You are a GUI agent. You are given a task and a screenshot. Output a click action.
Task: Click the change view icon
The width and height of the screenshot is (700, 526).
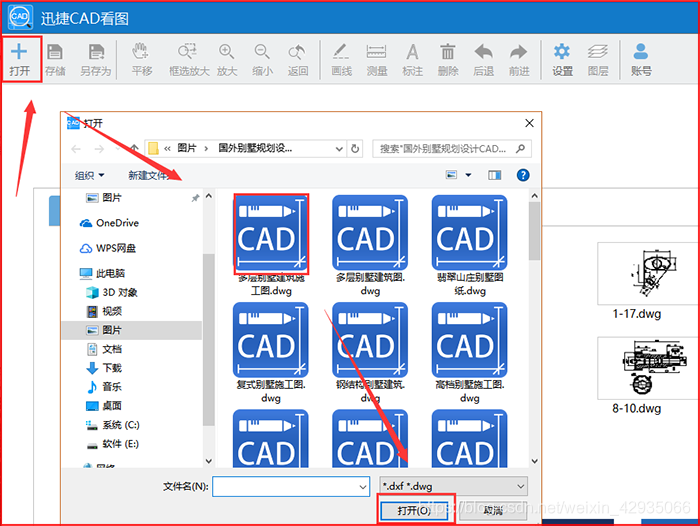coord(451,175)
